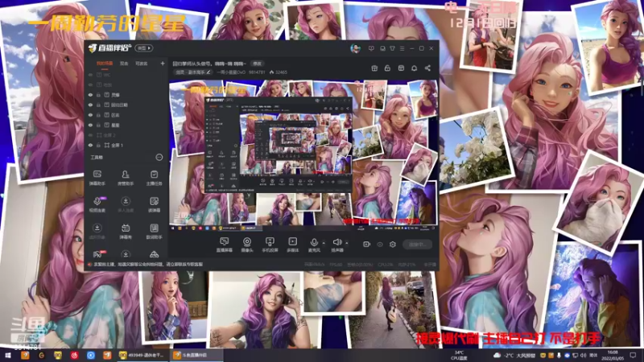Toggle the lock on the 全屏 1 layer
The image size is (644, 362).
(98, 146)
